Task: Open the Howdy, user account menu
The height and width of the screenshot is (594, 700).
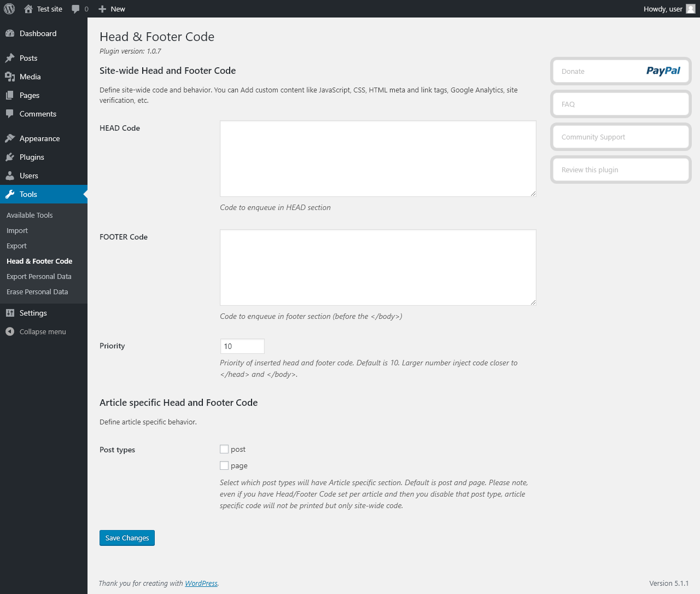Action: pyautogui.click(x=663, y=9)
